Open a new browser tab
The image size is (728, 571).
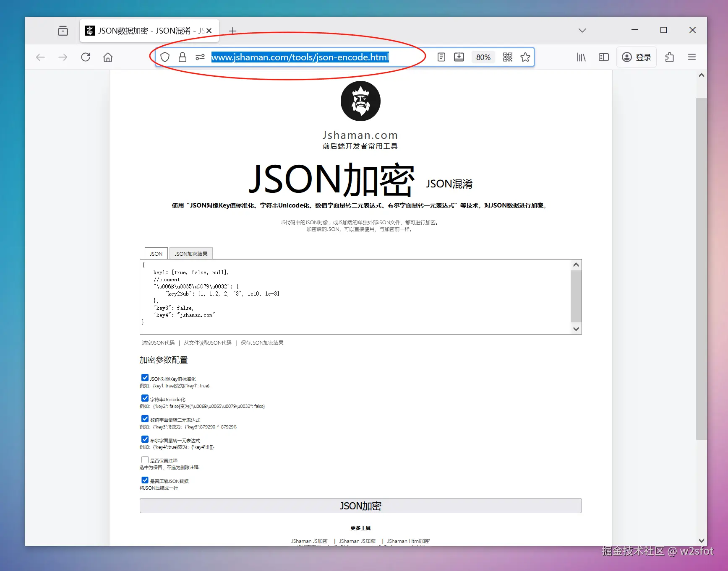point(232,31)
